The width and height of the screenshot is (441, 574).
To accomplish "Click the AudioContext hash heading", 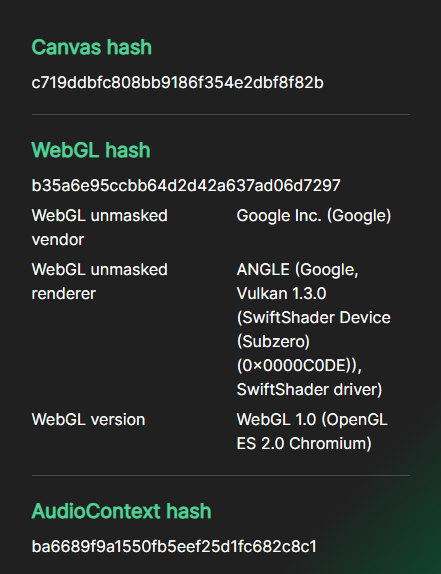I will (122, 511).
